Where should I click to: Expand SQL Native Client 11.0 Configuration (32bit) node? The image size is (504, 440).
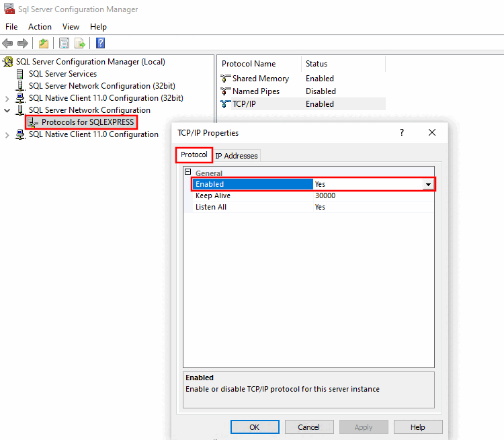(x=7, y=98)
